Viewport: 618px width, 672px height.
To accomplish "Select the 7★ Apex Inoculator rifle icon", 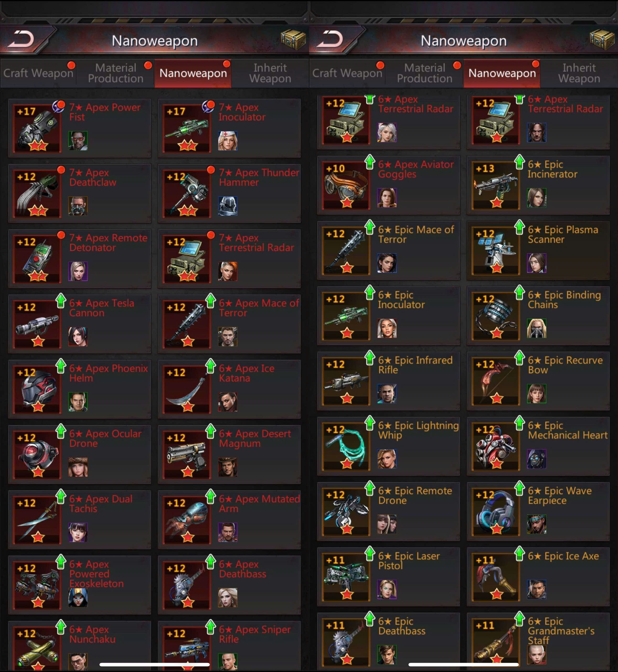I will pos(187,129).
